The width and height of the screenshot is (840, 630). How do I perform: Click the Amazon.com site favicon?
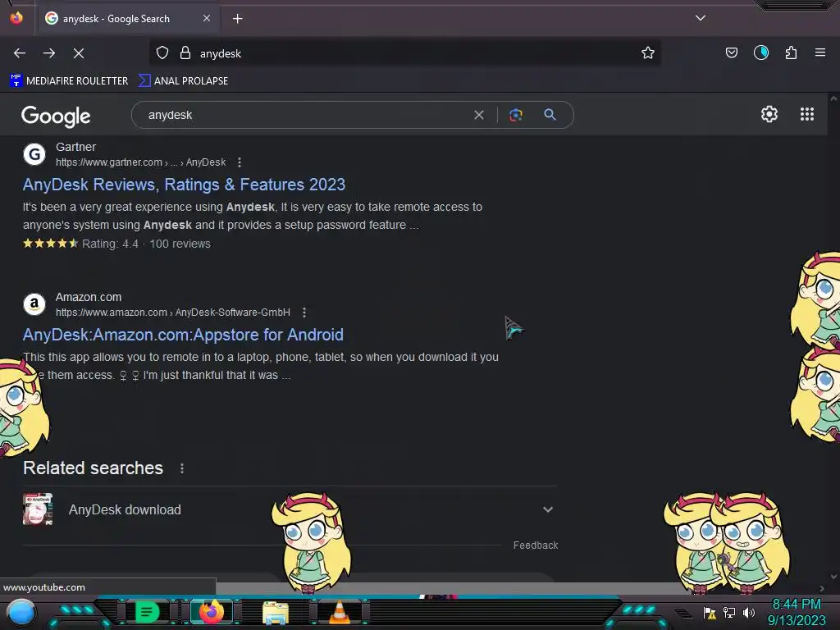(34, 304)
